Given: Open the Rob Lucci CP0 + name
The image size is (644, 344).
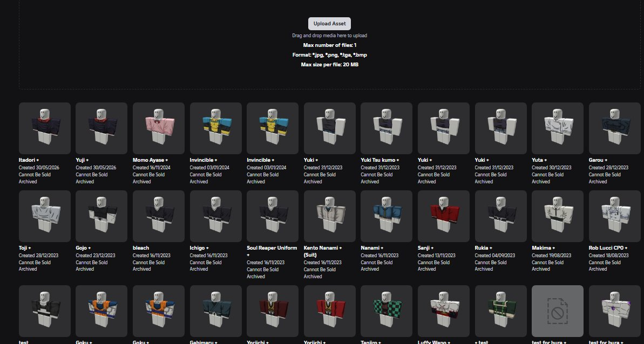Looking at the screenshot, I should click(608, 248).
